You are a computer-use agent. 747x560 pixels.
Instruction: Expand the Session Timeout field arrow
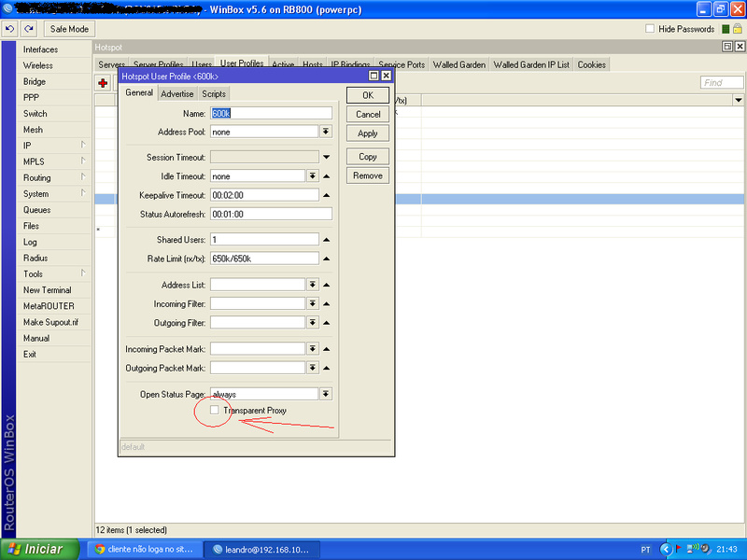tap(326, 157)
